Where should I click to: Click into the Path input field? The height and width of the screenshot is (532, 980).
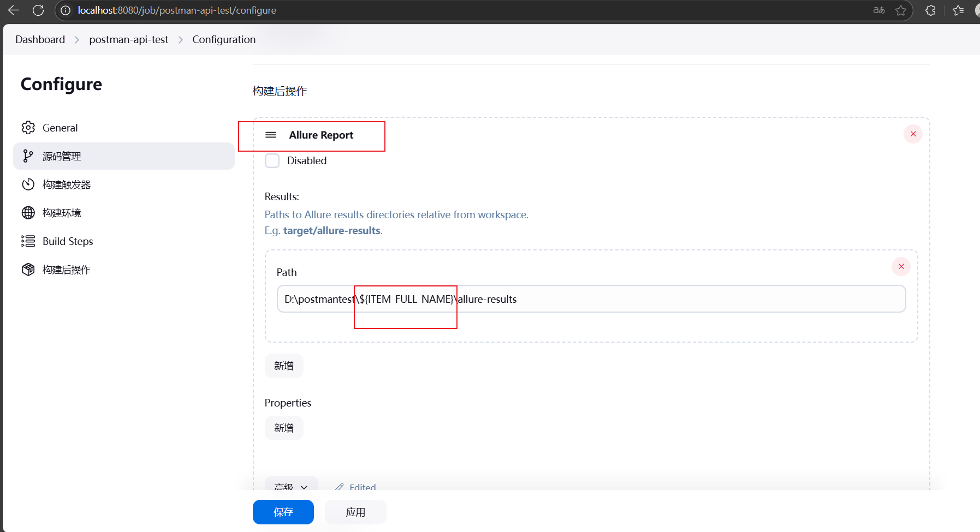coord(591,299)
